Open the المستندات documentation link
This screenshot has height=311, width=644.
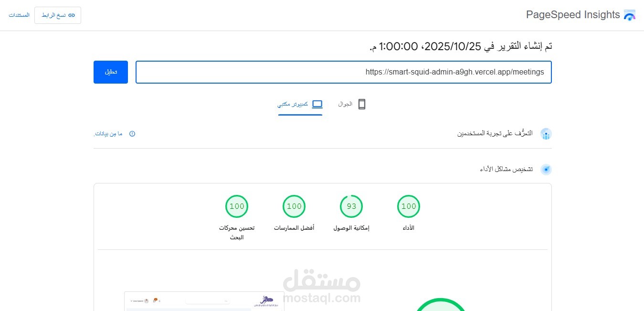point(19,15)
